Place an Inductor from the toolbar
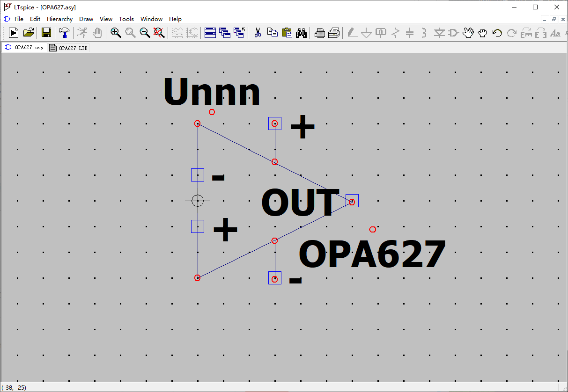The image size is (568, 392). point(424,33)
